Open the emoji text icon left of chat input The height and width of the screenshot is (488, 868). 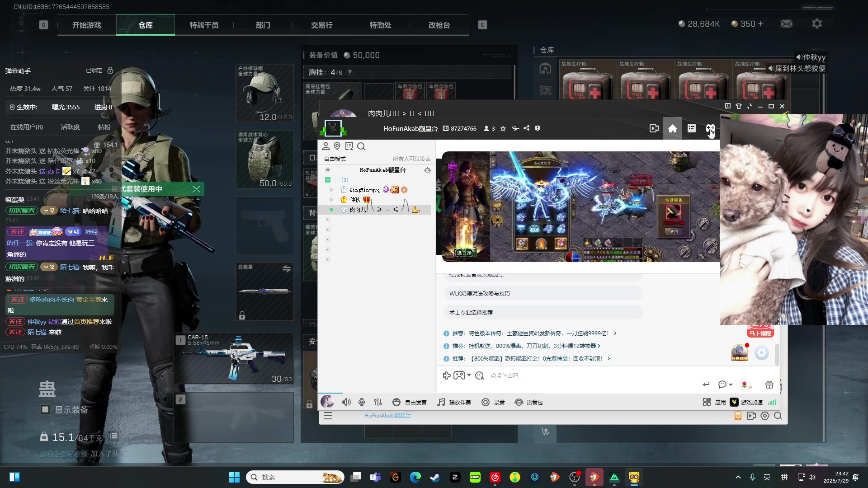click(480, 375)
